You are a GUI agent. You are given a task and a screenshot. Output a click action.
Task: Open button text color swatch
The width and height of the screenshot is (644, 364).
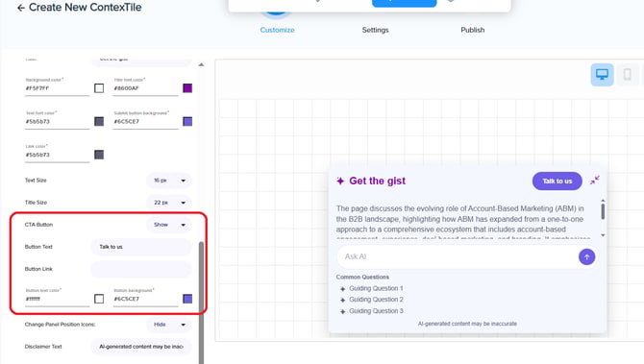[x=99, y=299]
